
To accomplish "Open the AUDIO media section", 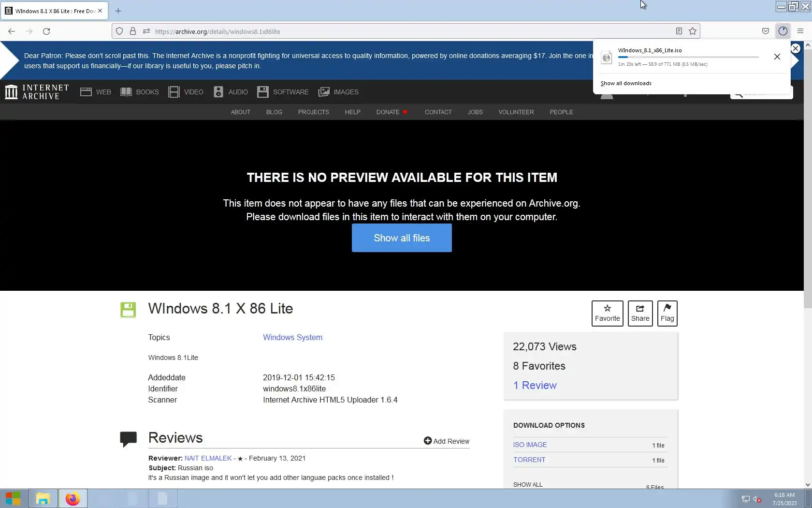I will (231, 92).
